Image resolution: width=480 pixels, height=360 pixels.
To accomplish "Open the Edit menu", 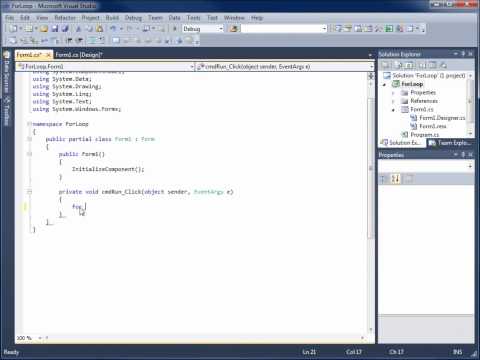I will [25, 18].
